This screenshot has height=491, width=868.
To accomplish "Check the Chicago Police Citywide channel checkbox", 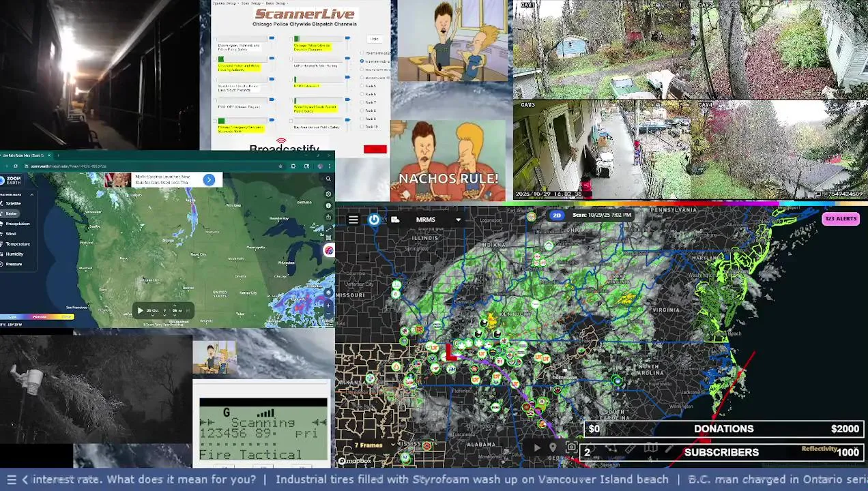I will click(291, 39).
